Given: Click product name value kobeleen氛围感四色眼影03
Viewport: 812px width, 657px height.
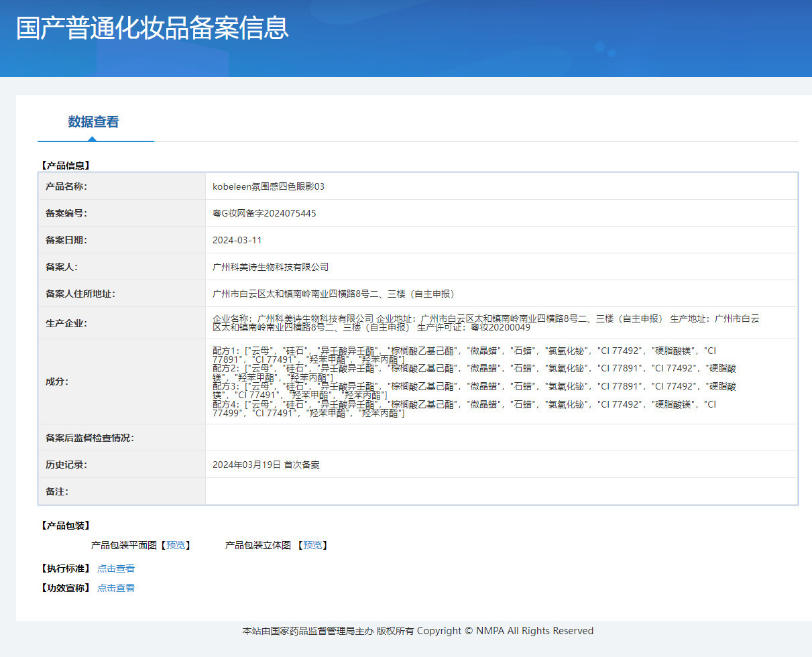Looking at the screenshot, I should (268, 186).
